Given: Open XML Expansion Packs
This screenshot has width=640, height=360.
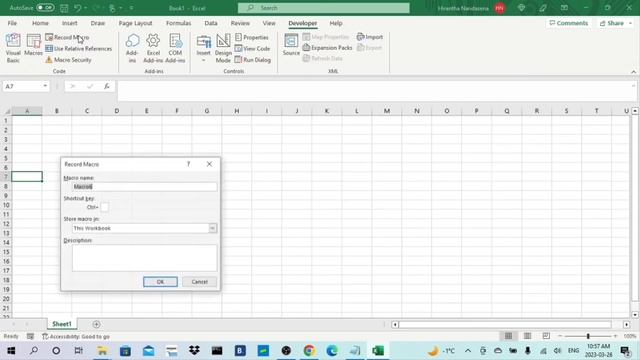Looking at the screenshot, I should click(x=327, y=48).
